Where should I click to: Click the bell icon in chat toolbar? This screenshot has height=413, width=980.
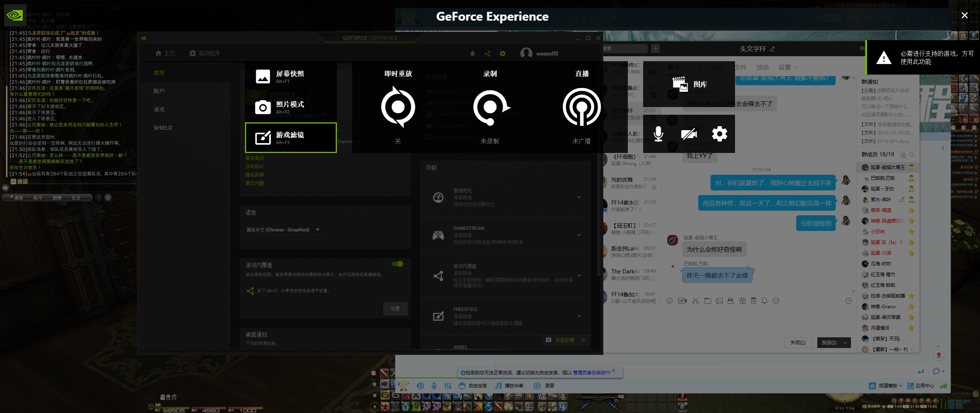coord(764,301)
